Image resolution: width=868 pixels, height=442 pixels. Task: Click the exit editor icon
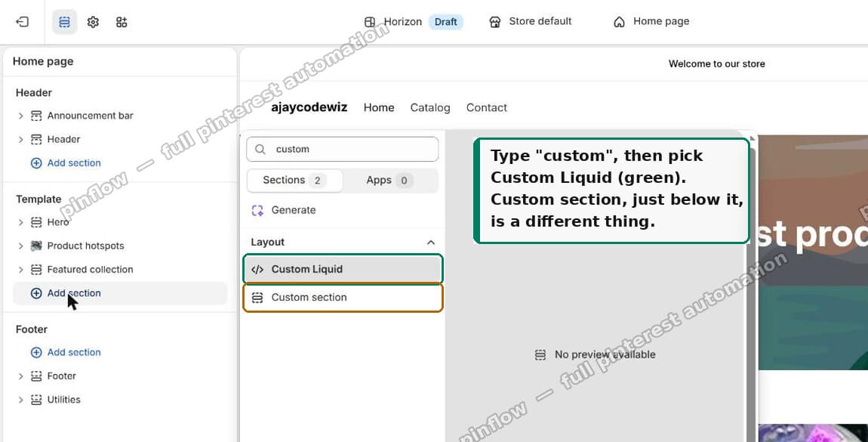point(22,22)
